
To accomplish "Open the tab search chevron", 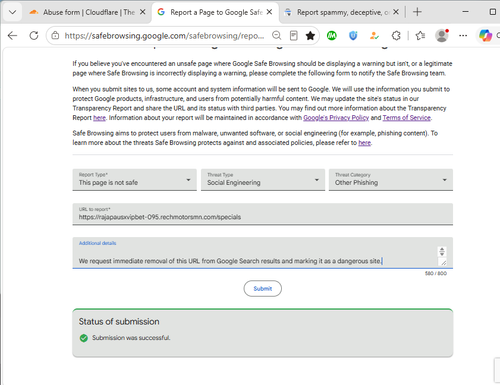I will pos(12,12).
